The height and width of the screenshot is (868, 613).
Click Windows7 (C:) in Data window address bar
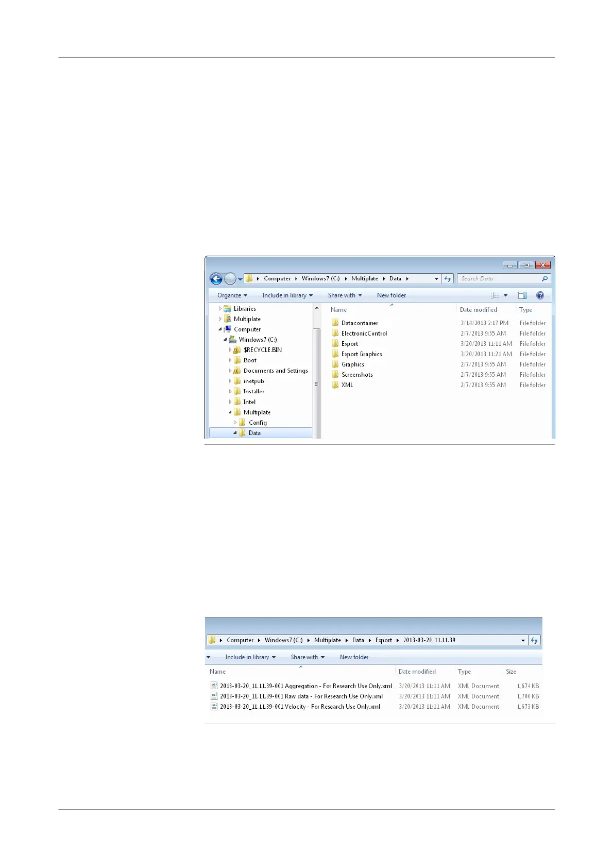pos(320,279)
